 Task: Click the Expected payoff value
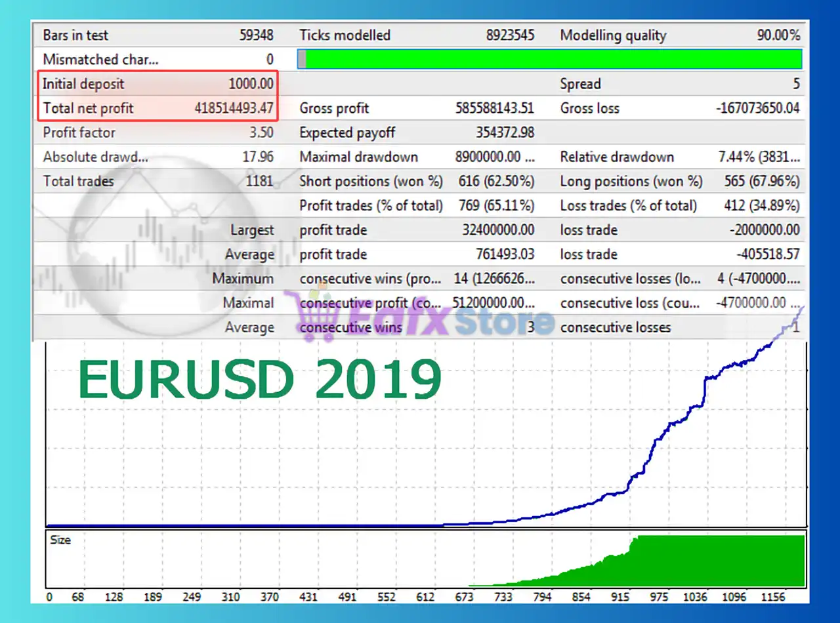505,132
